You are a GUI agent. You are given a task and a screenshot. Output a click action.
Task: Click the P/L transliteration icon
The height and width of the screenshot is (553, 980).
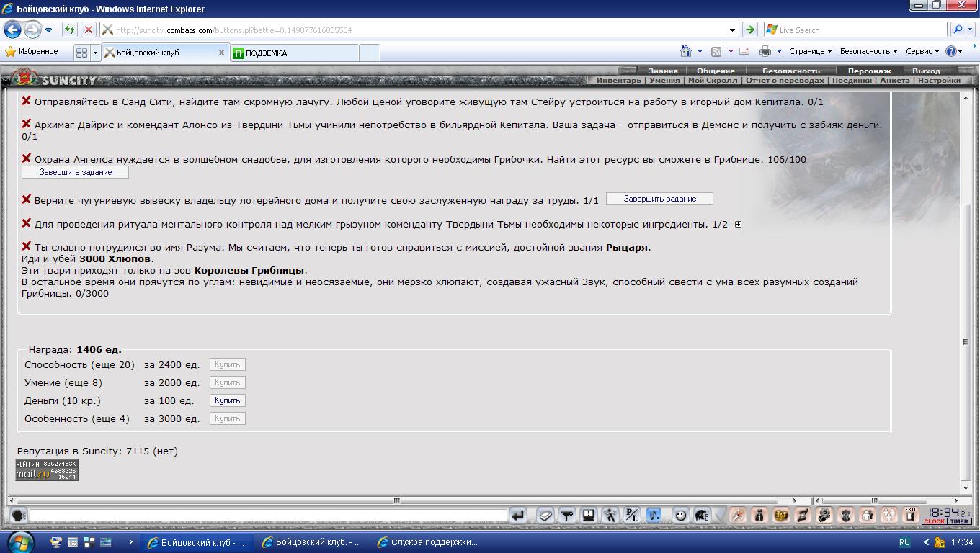point(632,515)
